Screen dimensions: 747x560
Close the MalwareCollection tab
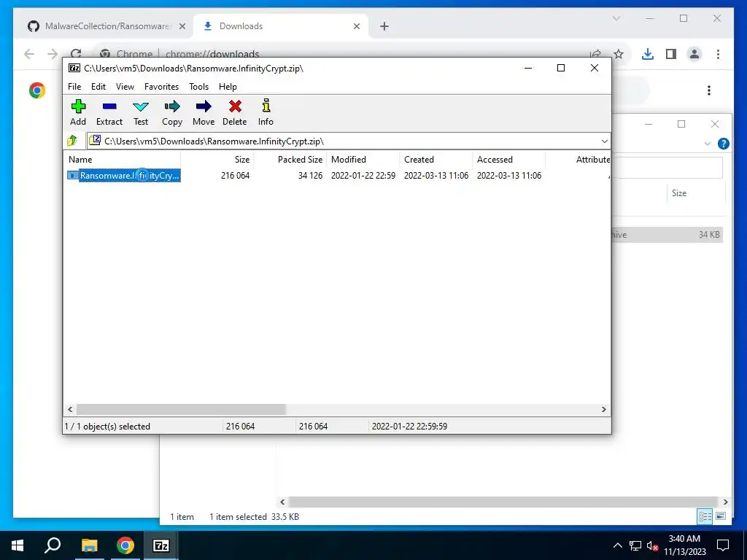point(182,26)
